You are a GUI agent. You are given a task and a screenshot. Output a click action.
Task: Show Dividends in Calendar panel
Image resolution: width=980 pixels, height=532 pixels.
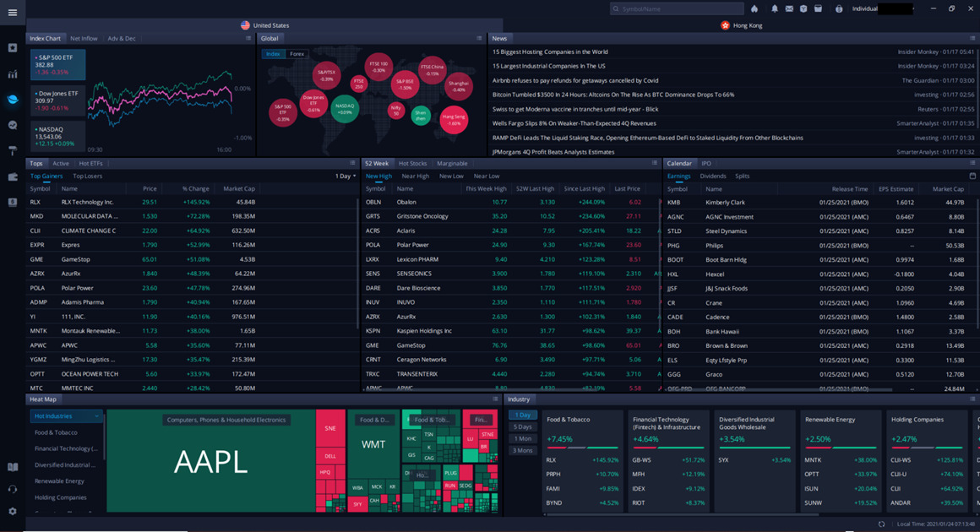coord(712,176)
